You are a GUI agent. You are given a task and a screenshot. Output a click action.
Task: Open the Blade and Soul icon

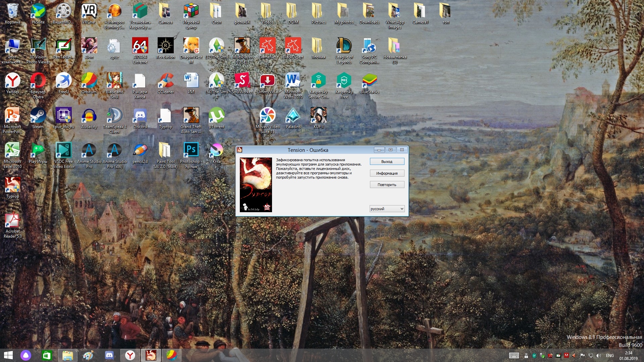click(114, 85)
